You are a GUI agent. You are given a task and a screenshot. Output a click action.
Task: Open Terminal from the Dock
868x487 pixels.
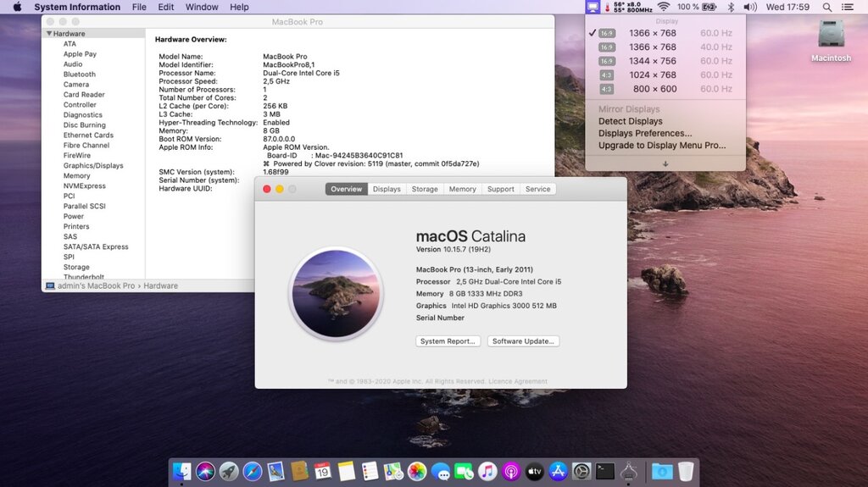(604, 472)
